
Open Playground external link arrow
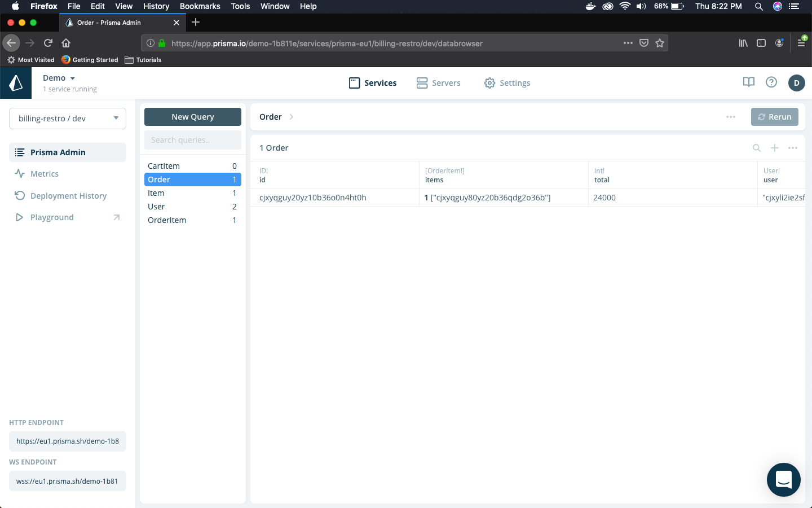coord(117,217)
